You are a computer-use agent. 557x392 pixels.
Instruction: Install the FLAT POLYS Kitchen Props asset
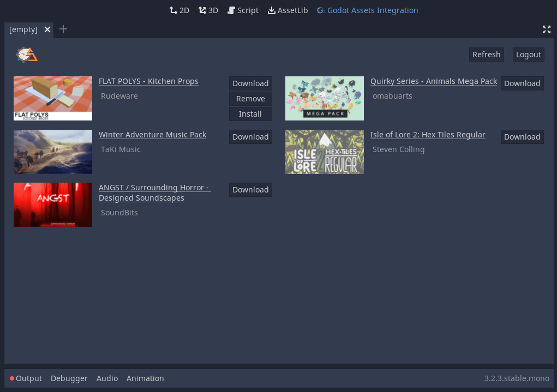tap(250, 114)
